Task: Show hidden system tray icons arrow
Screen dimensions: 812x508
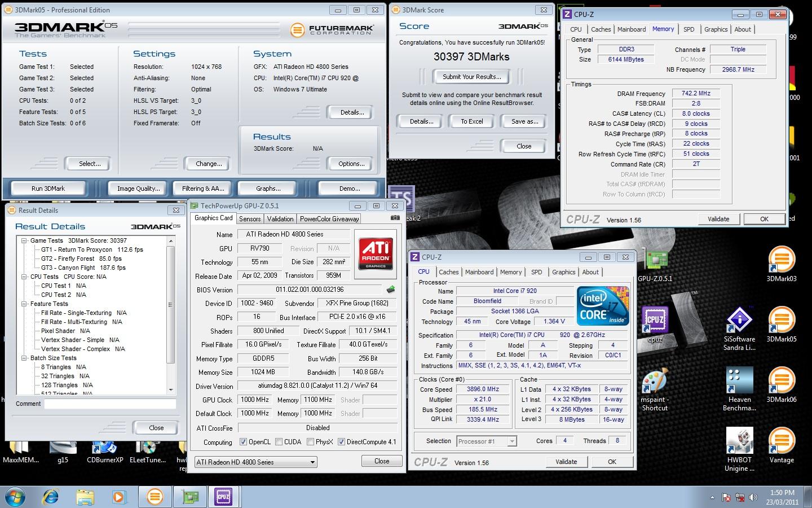Action: click(x=712, y=498)
